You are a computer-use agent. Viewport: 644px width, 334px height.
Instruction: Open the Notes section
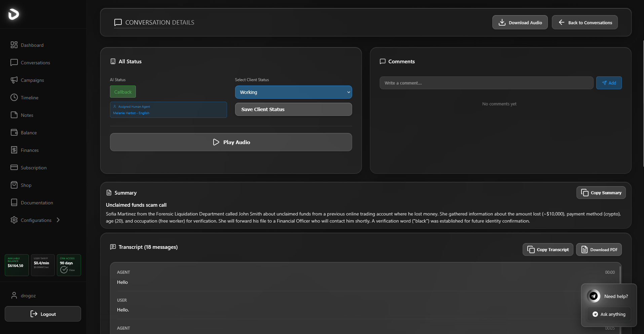(27, 115)
